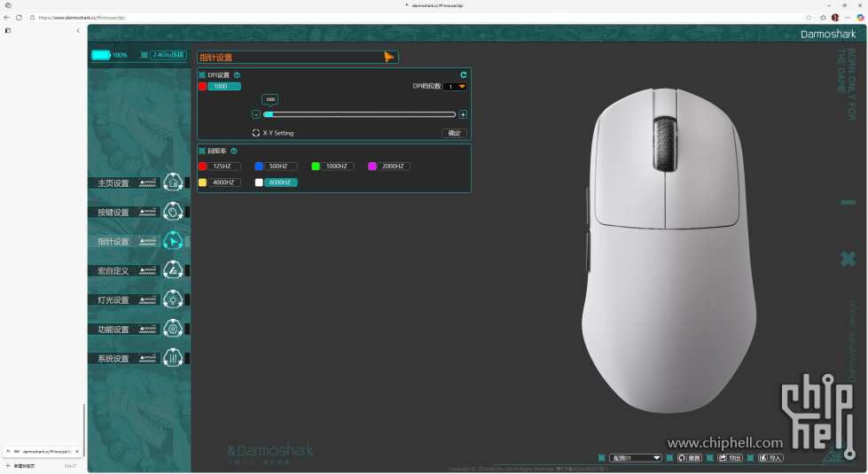
Task: Click the red DPI color swatch
Action: click(202, 86)
